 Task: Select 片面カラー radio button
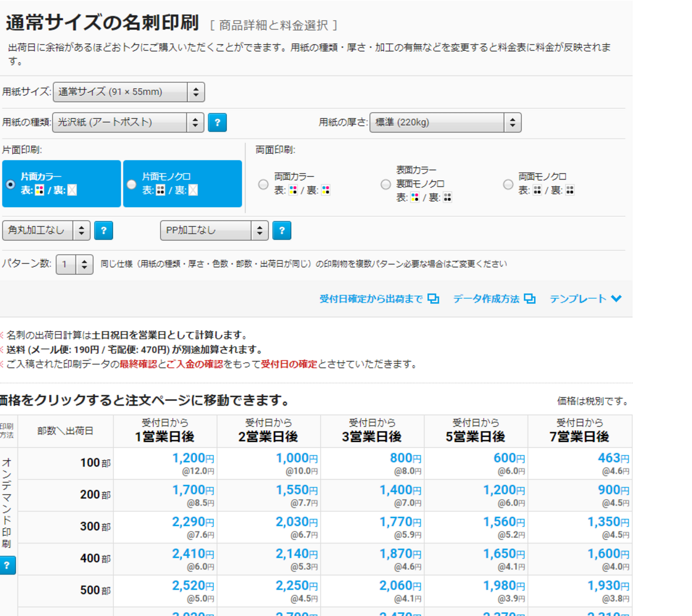coord(11,184)
